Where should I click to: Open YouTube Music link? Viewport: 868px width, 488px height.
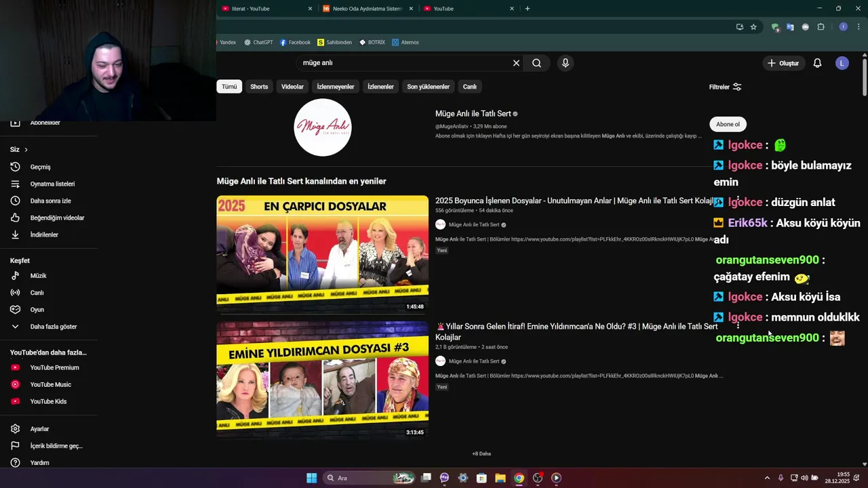pos(49,384)
